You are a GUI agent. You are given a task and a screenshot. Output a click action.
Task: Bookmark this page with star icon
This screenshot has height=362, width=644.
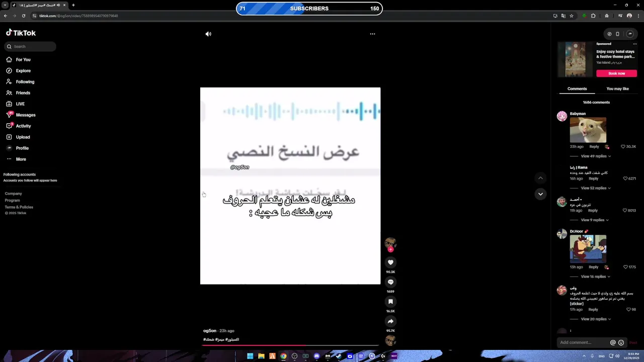(x=572, y=16)
